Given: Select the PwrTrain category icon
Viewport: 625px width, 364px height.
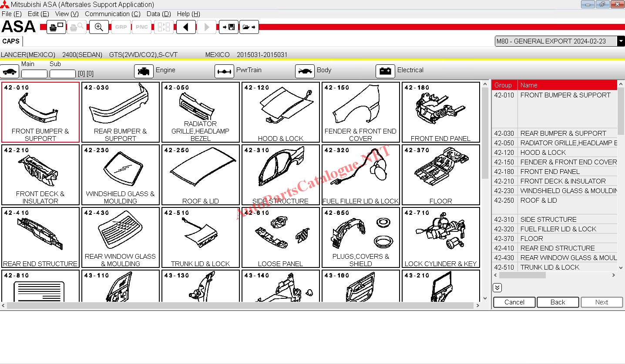Looking at the screenshot, I should point(224,71).
